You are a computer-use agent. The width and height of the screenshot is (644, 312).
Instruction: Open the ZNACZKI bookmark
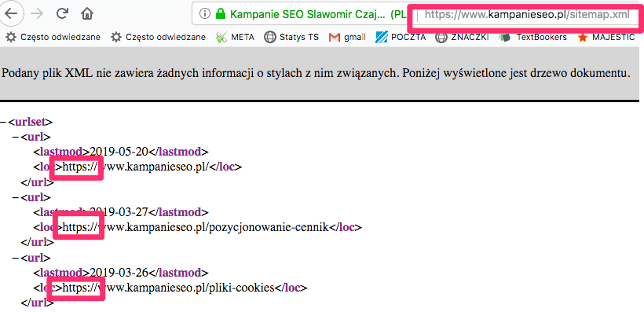pyautogui.click(x=462, y=38)
